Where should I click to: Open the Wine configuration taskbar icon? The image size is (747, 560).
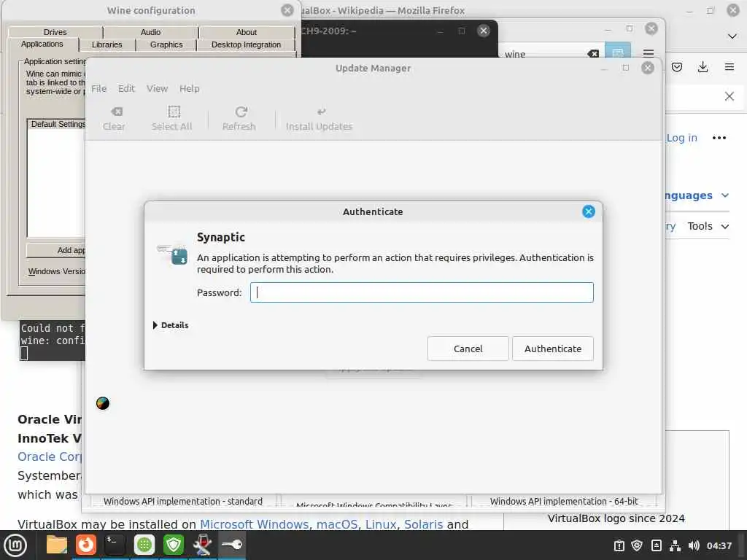pos(203,545)
